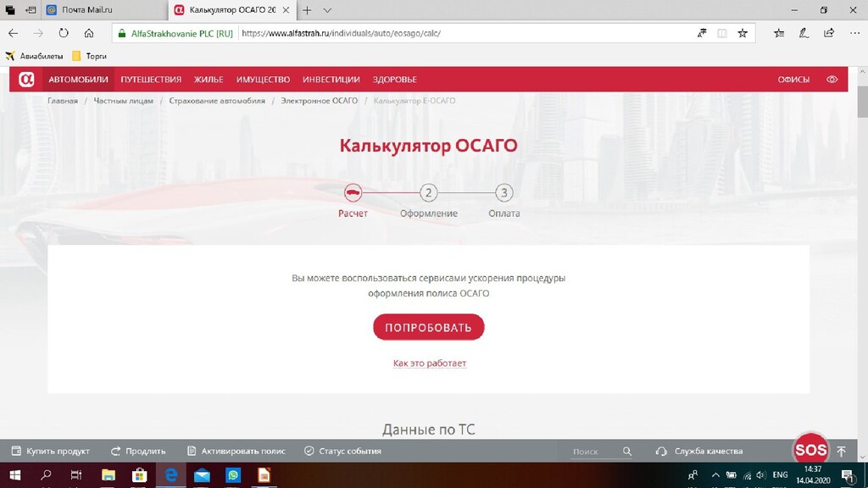Viewport: 868px width, 488px height.
Task: Open the ЗДОРОВЬЕ menu
Action: [x=395, y=79]
